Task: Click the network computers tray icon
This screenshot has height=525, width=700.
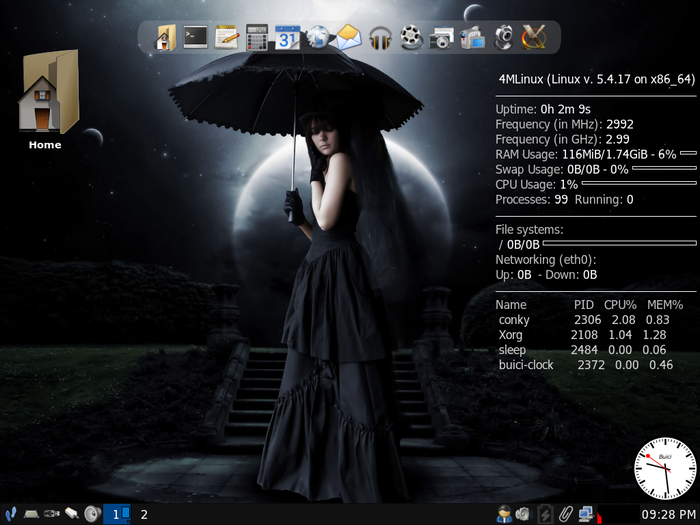Action: 586,514
